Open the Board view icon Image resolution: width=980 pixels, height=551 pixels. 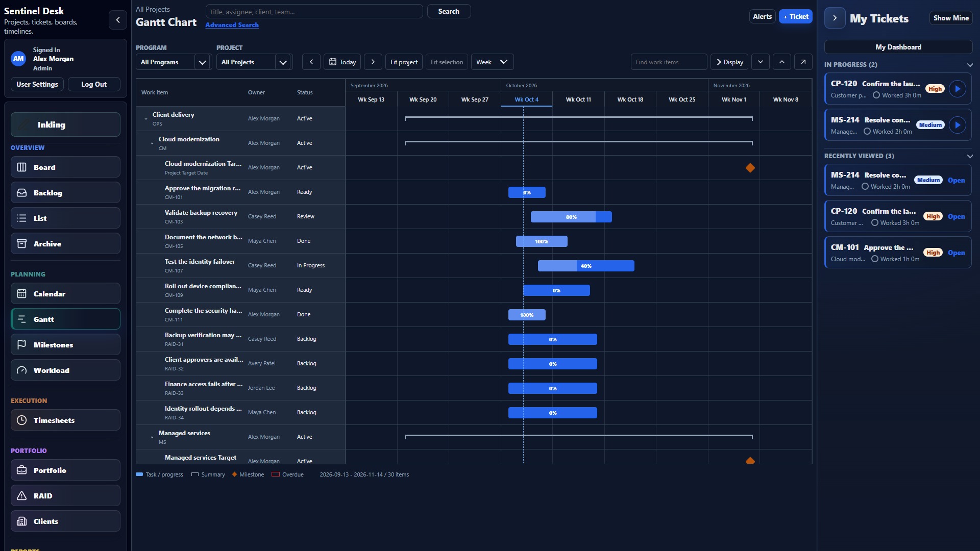point(22,167)
